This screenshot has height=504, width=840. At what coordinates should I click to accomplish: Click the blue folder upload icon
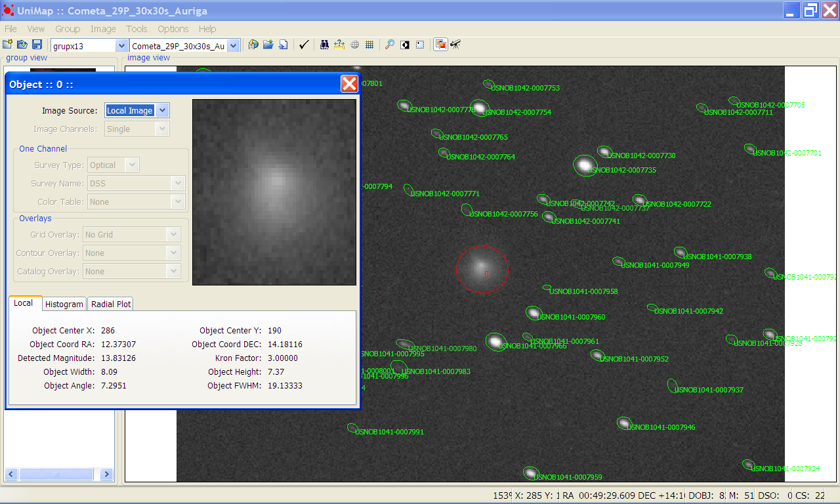(268, 45)
